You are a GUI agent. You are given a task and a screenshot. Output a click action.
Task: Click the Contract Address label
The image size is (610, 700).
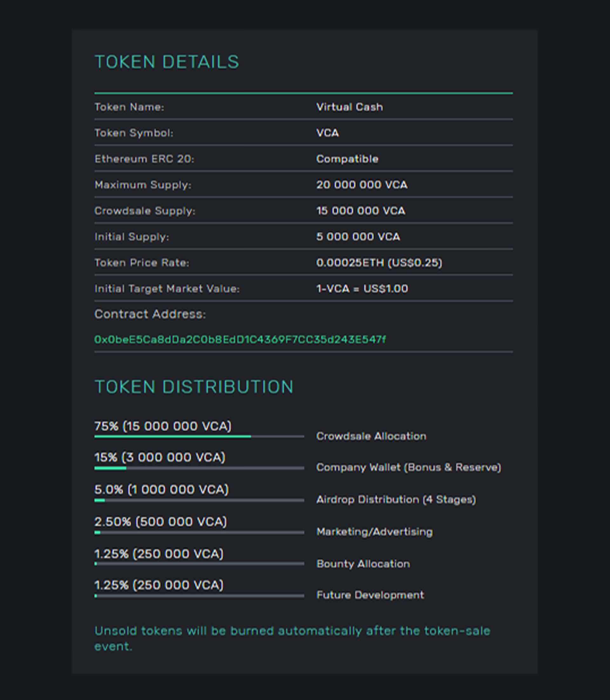point(150,314)
